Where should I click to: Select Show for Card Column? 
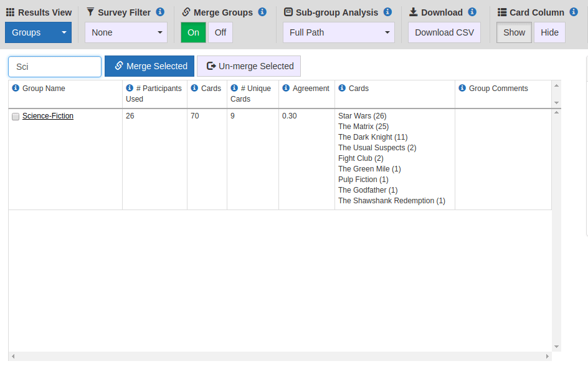[x=514, y=32]
